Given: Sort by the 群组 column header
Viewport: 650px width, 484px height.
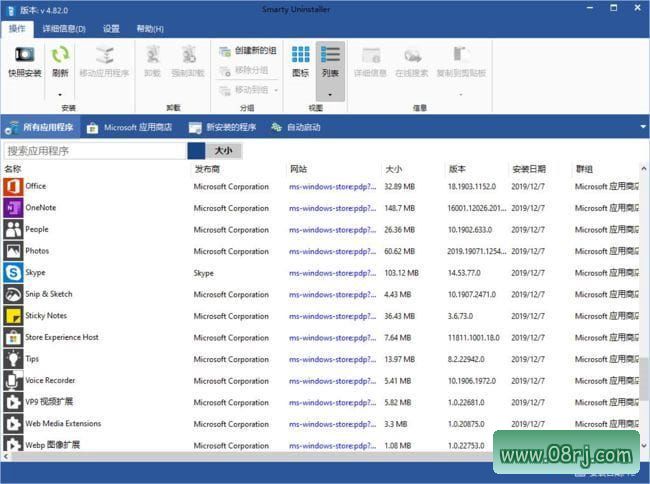Looking at the screenshot, I should click(x=584, y=169).
